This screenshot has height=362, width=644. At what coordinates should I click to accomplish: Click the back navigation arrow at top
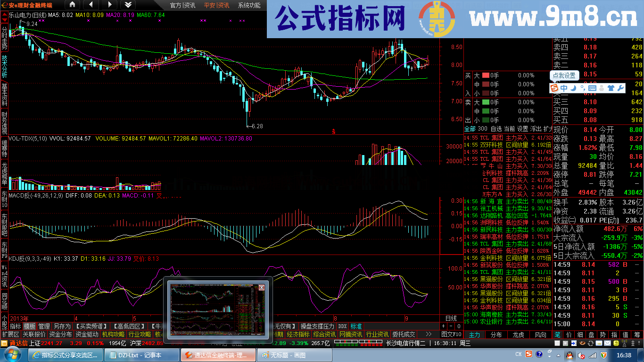(x=91, y=6)
